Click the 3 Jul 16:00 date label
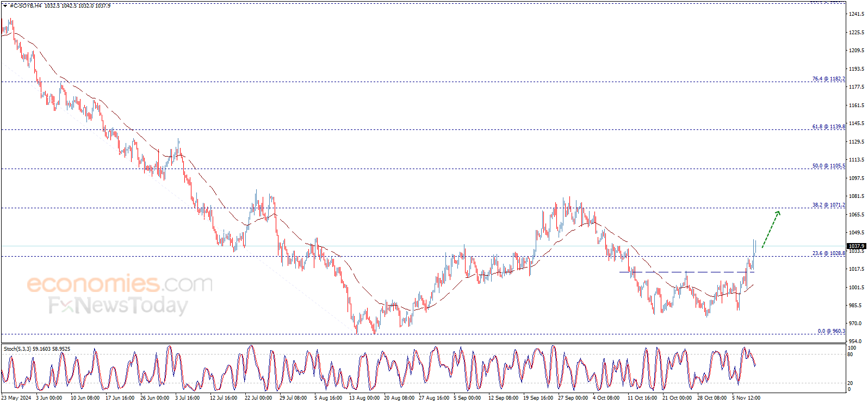This screenshot has width=868, height=404. [x=188, y=398]
